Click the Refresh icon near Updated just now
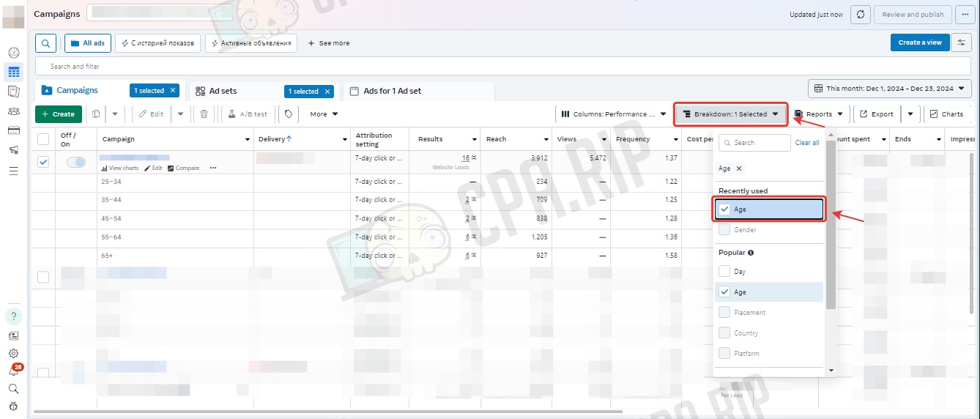The height and width of the screenshot is (419, 980). pos(861,15)
